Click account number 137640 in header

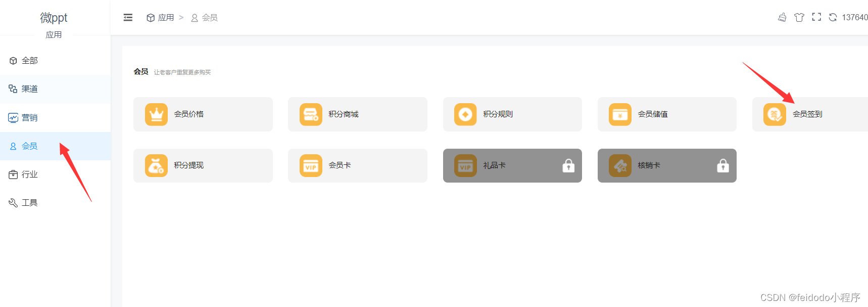[x=855, y=17]
